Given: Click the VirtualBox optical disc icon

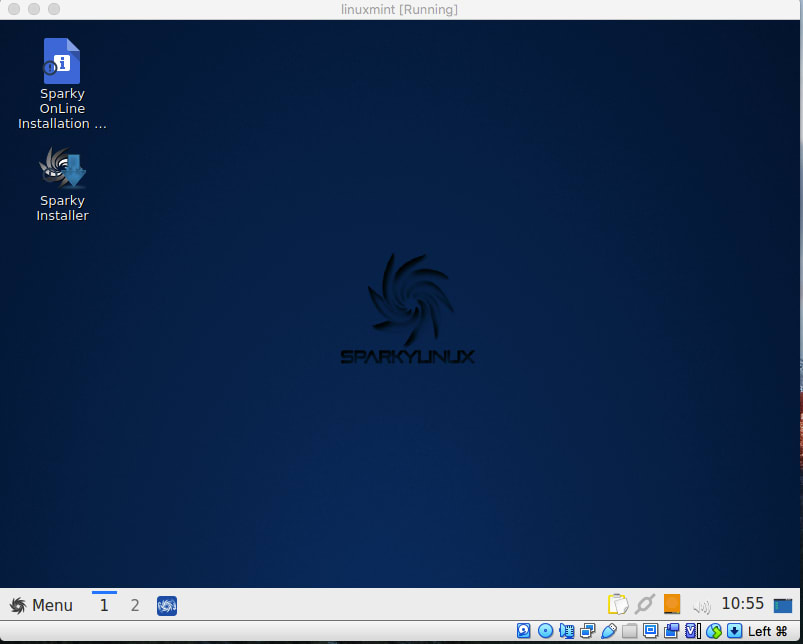Looking at the screenshot, I should [545, 631].
